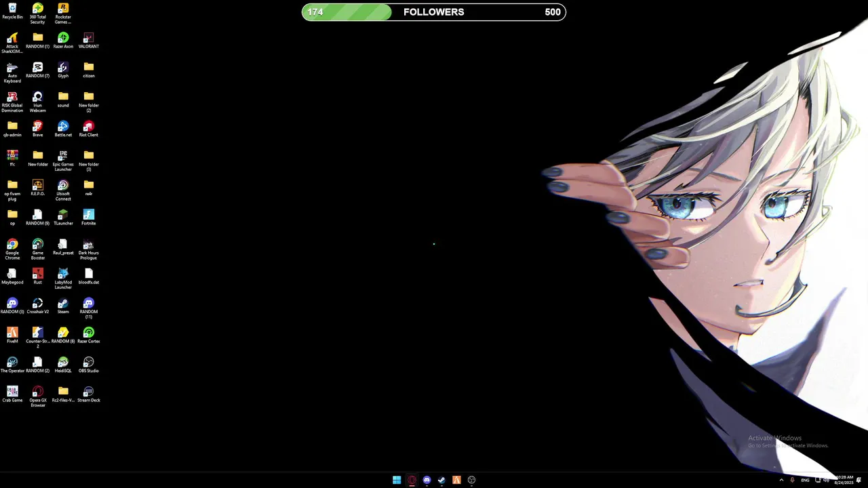Switch to Opera GX in taskbar
Screen dimensions: 868x488
pos(412,480)
